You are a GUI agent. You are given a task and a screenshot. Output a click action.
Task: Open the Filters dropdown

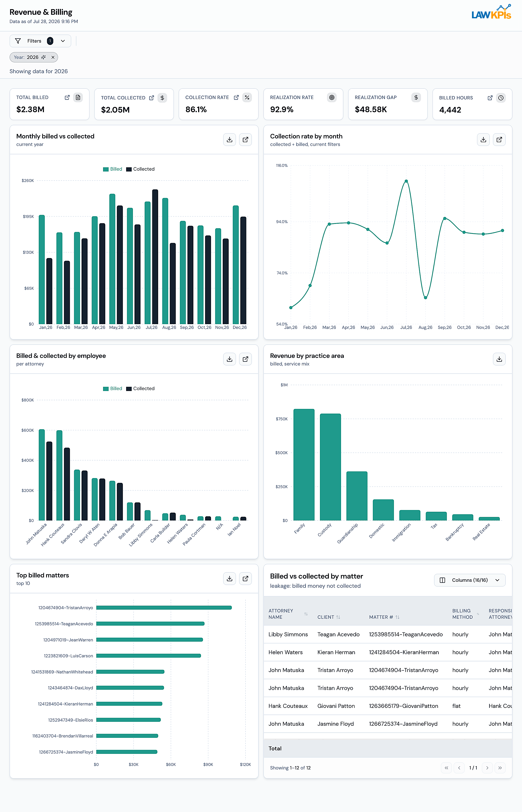40,41
